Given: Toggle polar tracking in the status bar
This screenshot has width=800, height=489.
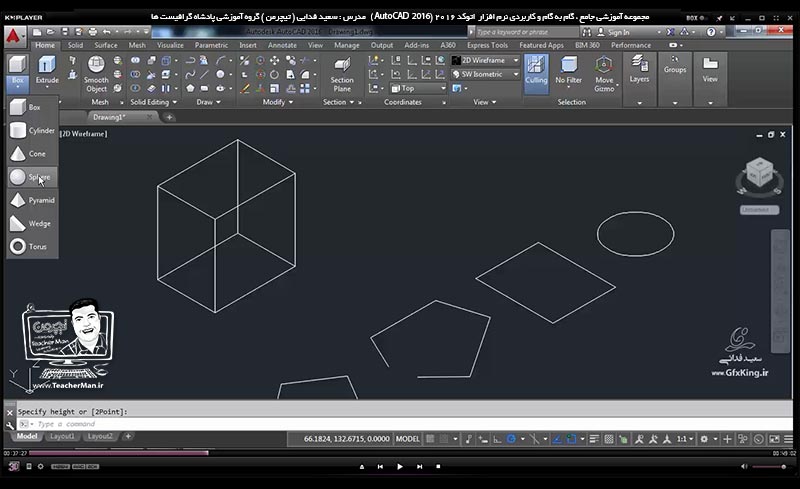Looking at the screenshot, I should (x=511, y=439).
